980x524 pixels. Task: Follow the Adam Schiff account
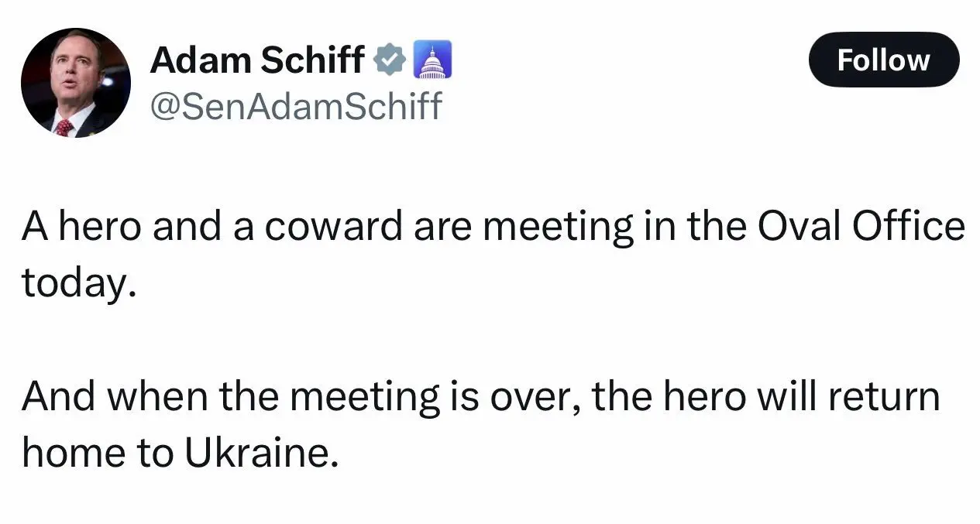pos(883,60)
